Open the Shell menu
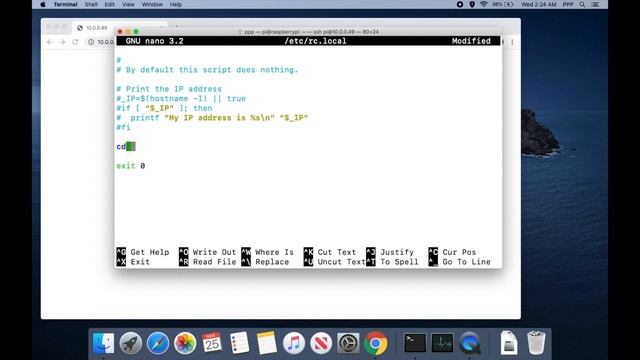Viewport: 640px width, 360px height. [91, 4]
